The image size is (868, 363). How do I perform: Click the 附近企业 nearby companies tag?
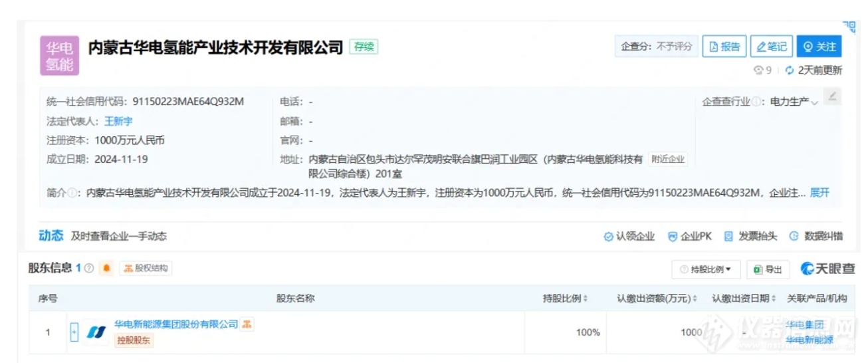pos(667,160)
